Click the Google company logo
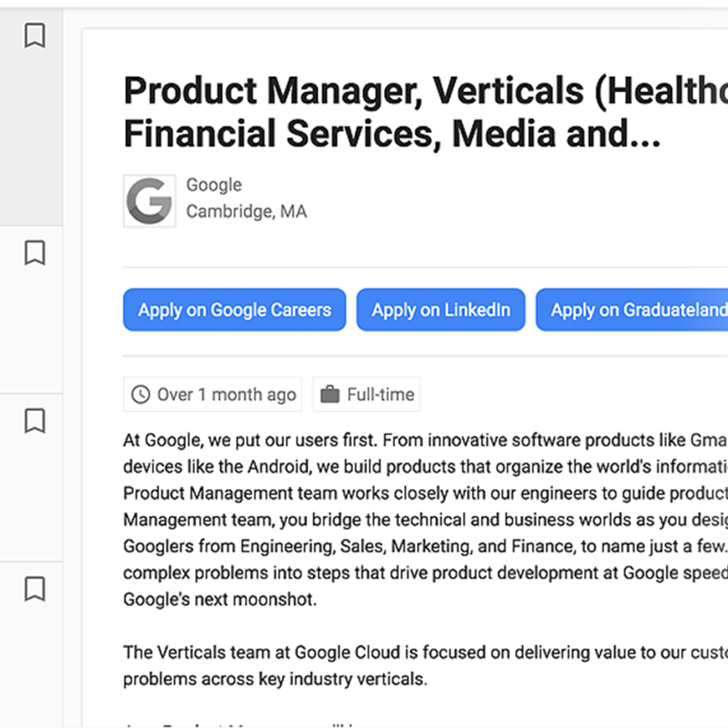The height and width of the screenshot is (728, 728). (149, 201)
